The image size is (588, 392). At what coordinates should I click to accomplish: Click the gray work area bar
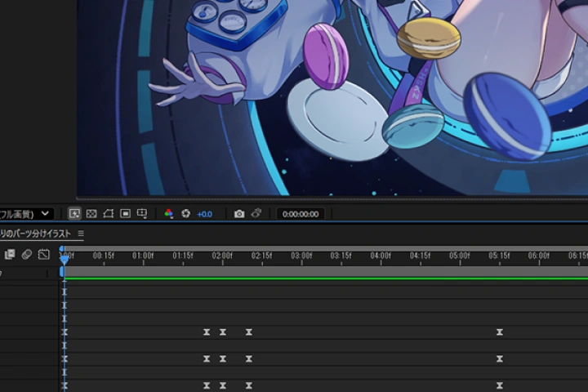coord(326,272)
